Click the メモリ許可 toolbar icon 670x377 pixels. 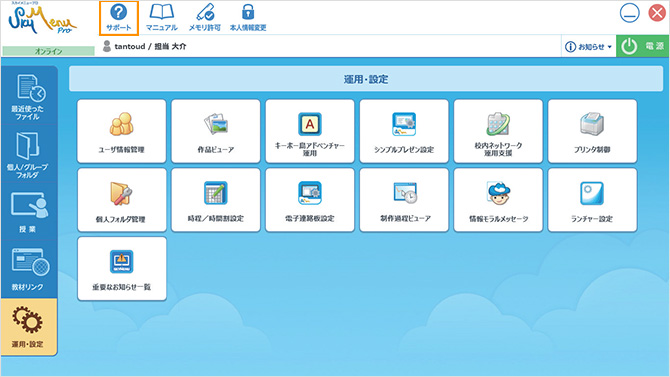click(205, 18)
